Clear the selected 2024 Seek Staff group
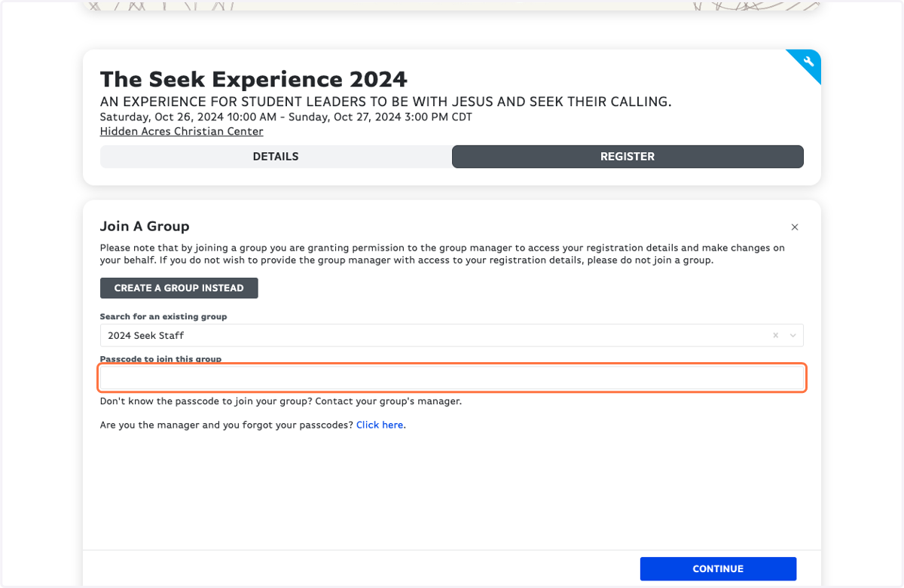Screen dimensions: 904x588 pos(776,336)
